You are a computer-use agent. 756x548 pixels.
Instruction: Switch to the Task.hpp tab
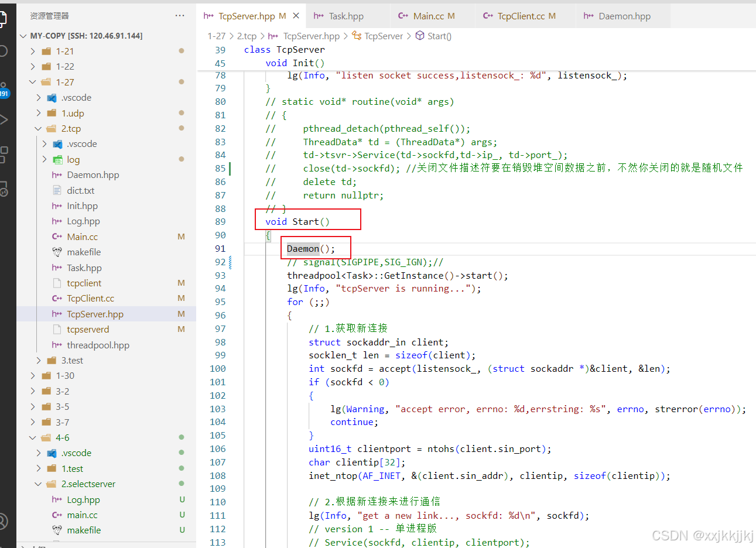[346, 16]
